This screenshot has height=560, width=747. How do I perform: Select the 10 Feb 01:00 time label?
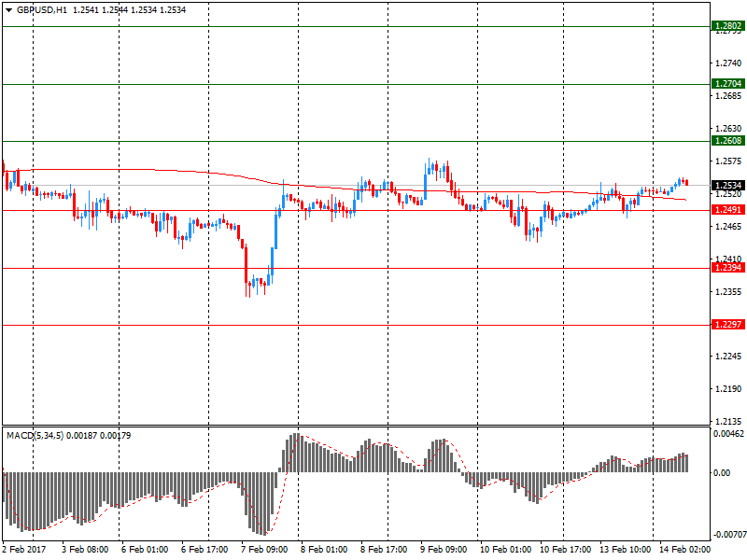tap(505, 550)
